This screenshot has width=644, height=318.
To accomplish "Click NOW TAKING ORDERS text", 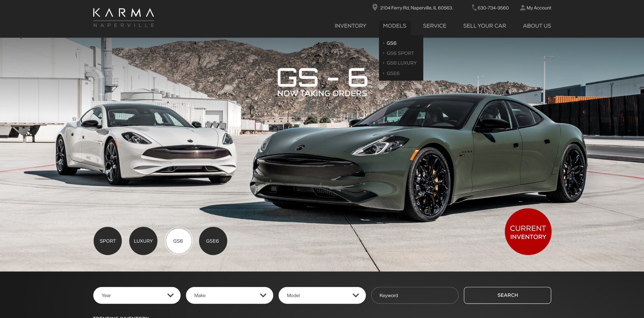I will click(322, 93).
